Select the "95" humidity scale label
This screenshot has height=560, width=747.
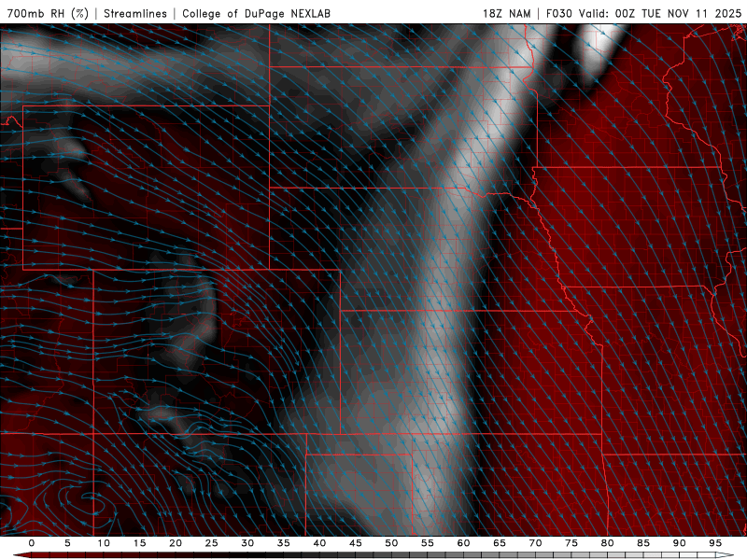pos(715,543)
